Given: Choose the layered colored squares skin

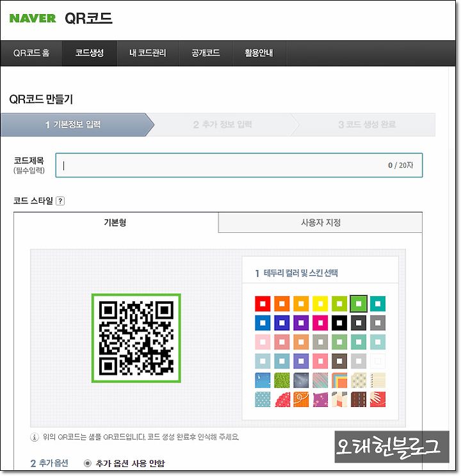Looking at the screenshot, I should pos(339,380).
